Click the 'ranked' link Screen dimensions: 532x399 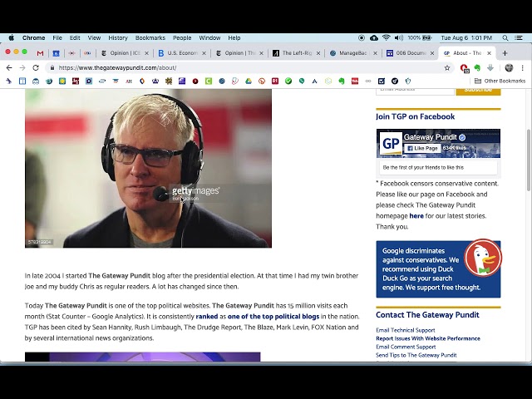click(207, 317)
